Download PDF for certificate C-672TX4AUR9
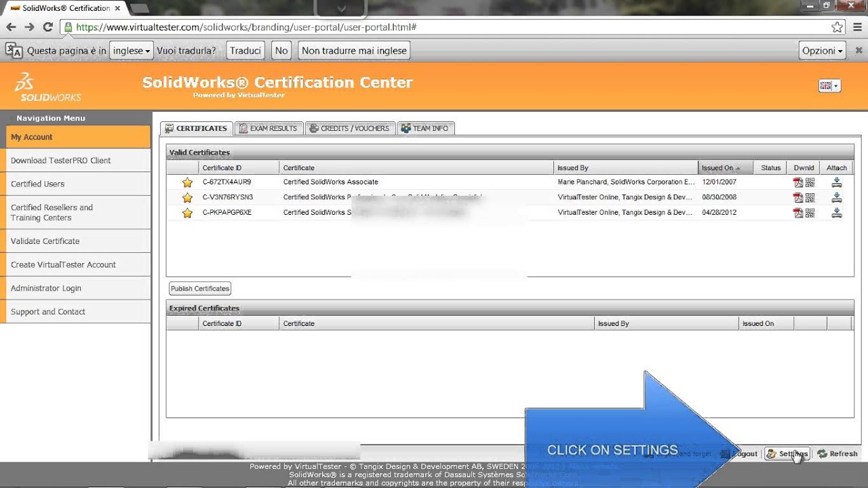Screen dimensions: 868x488 [798, 182]
